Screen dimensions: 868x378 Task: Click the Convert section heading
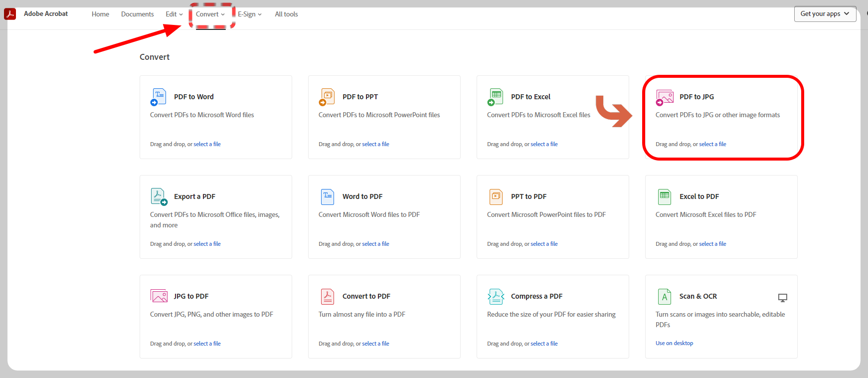[x=155, y=57]
